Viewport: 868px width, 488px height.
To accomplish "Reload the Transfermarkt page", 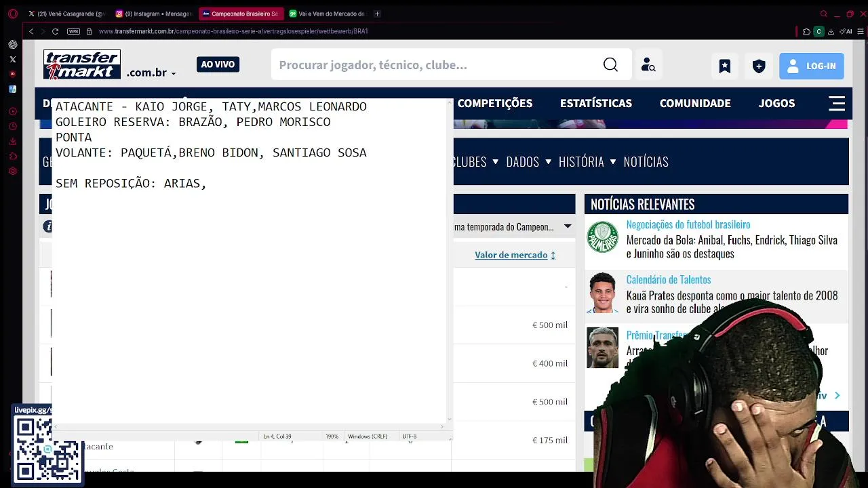I will coord(55,31).
